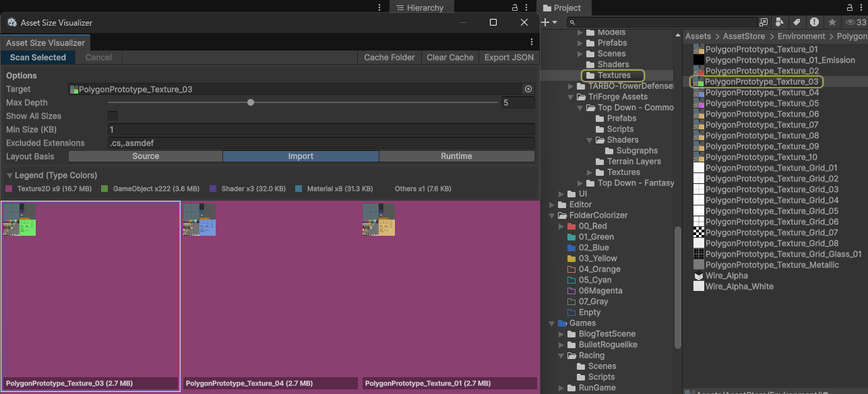Click the open-search-in-new-window icon
Image resolution: width=868 pixels, height=394 pixels.
coord(764,22)
